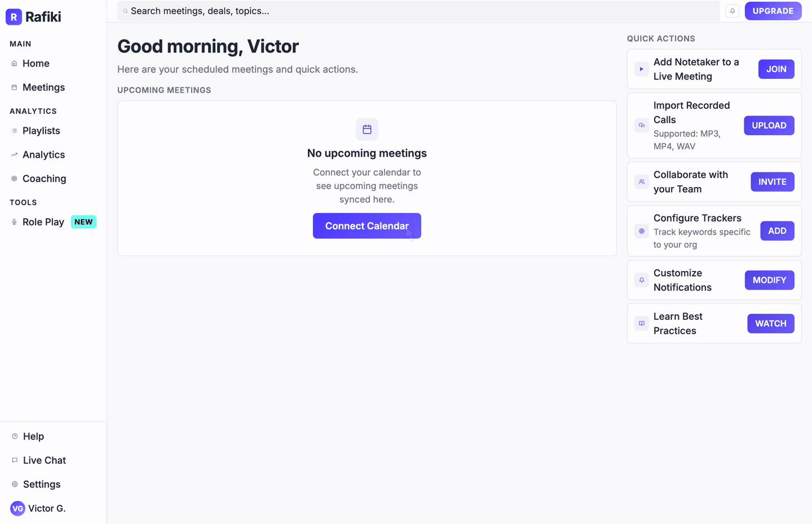Image resolution: width=812 pixels, height=524 pixels.
Task: Click the team icon on Collaborate with your Team
Action: (641, 181)
